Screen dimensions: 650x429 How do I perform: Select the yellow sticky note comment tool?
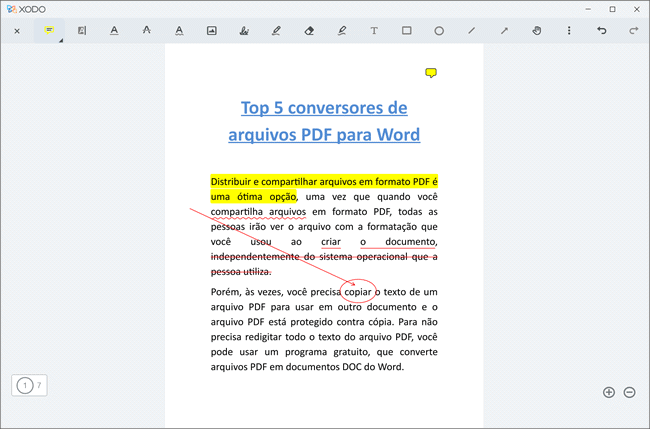click(x=49, y=31)
